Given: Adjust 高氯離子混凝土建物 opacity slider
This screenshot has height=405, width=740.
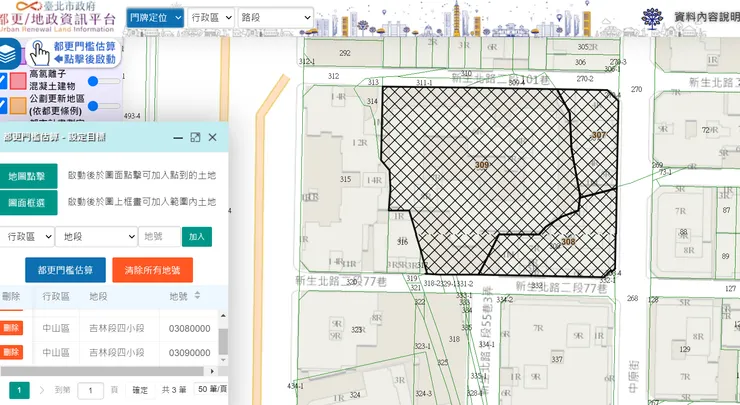Looking at the screenshot, I should (x=105, y=81).
